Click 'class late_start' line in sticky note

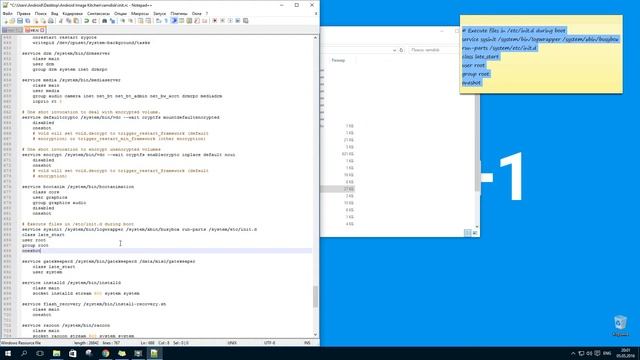(480, 57)
